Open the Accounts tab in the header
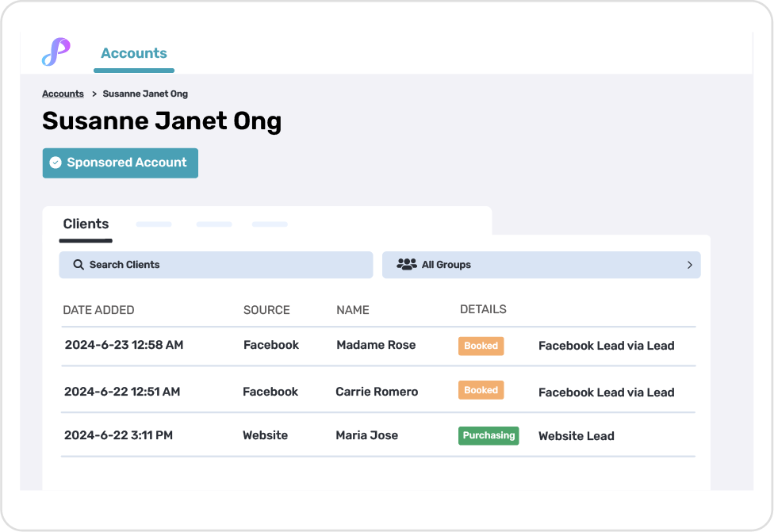 (x=134, y=54)
